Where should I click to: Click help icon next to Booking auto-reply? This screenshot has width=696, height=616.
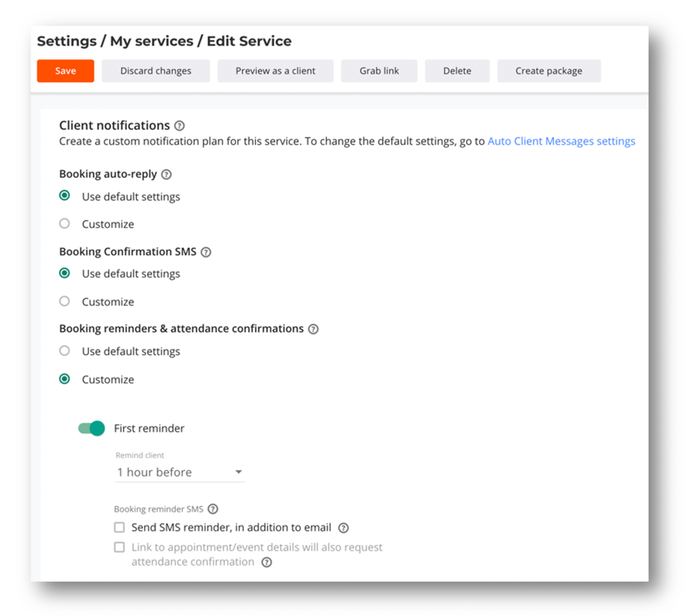click(166, 174)
